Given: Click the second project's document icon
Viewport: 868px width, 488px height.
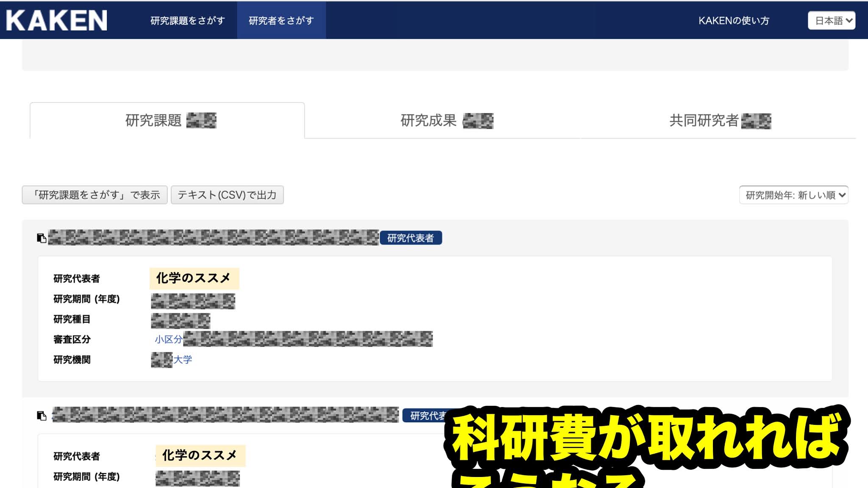Looking at the screenshot, I should pyautogui.click(x=42, y=416).
